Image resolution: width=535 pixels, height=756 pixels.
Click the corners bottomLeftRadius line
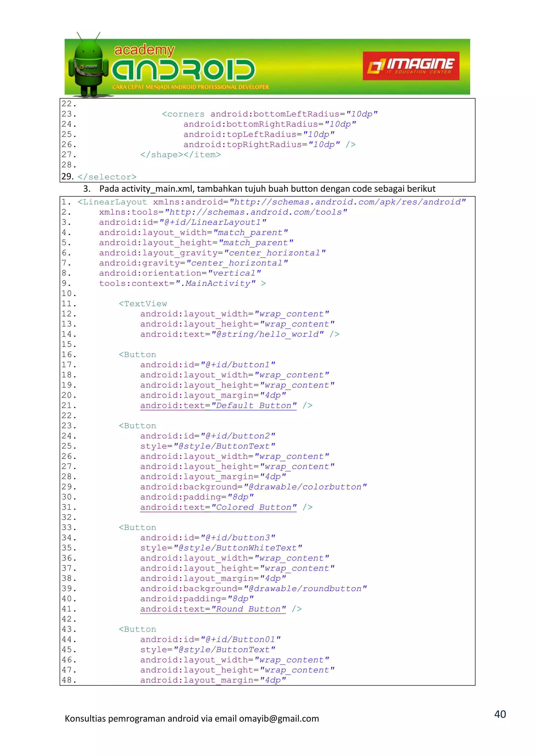click(270, 114)
